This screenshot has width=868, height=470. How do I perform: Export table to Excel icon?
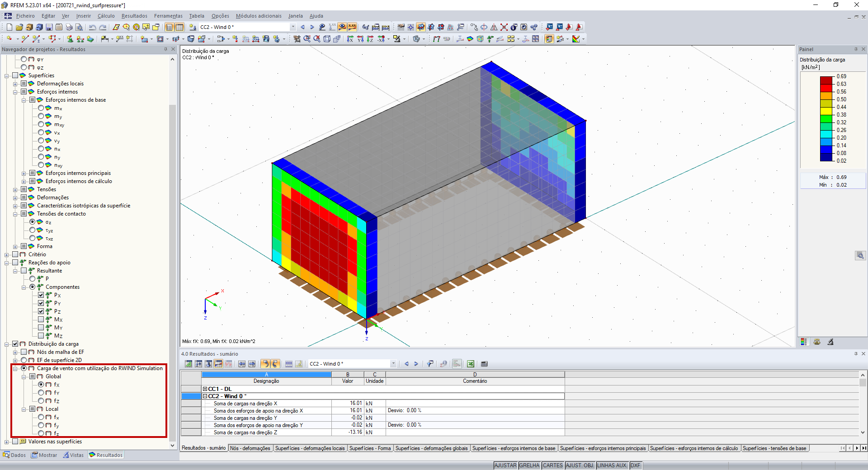[471, 364]
